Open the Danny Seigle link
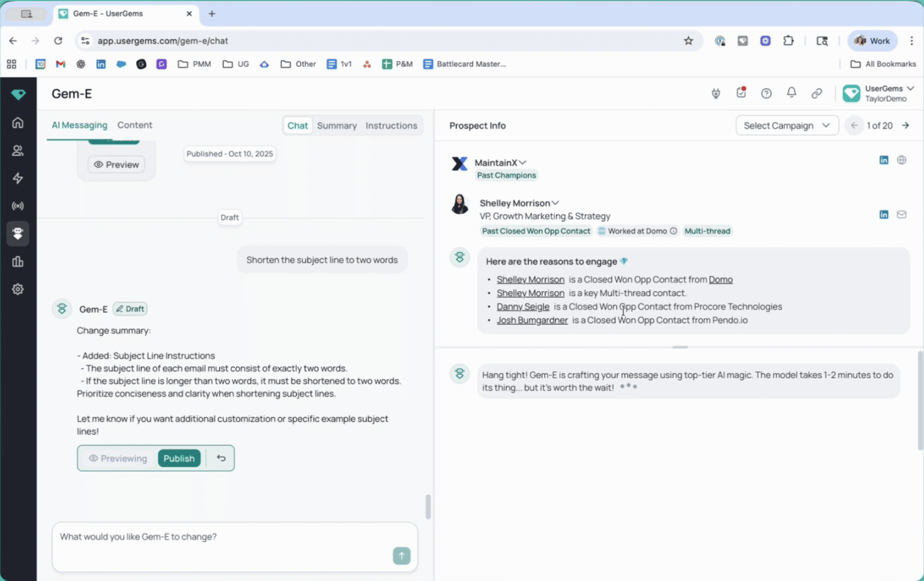This screenshot has height=581, width=924. point(523,307)
